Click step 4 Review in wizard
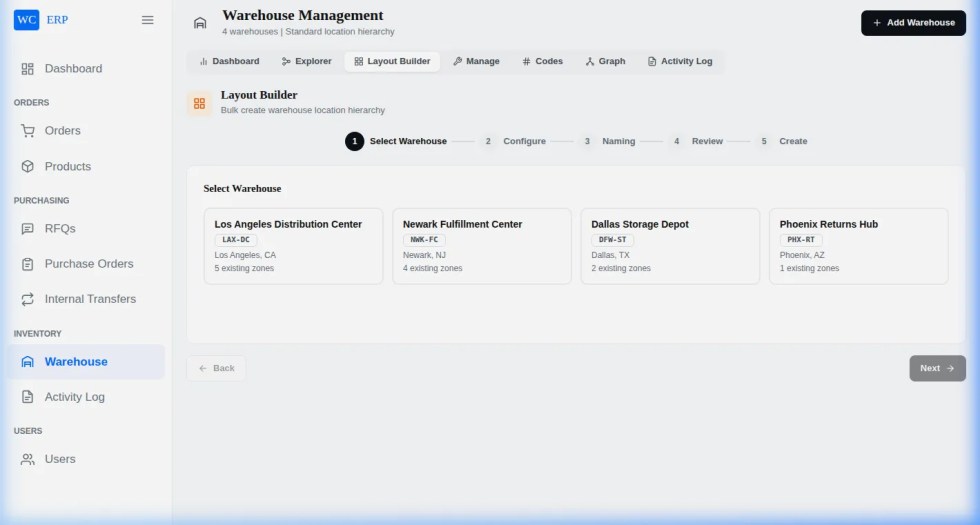This screenshot has width=980, height=525. pyautogui.click(x=697, y=141)
